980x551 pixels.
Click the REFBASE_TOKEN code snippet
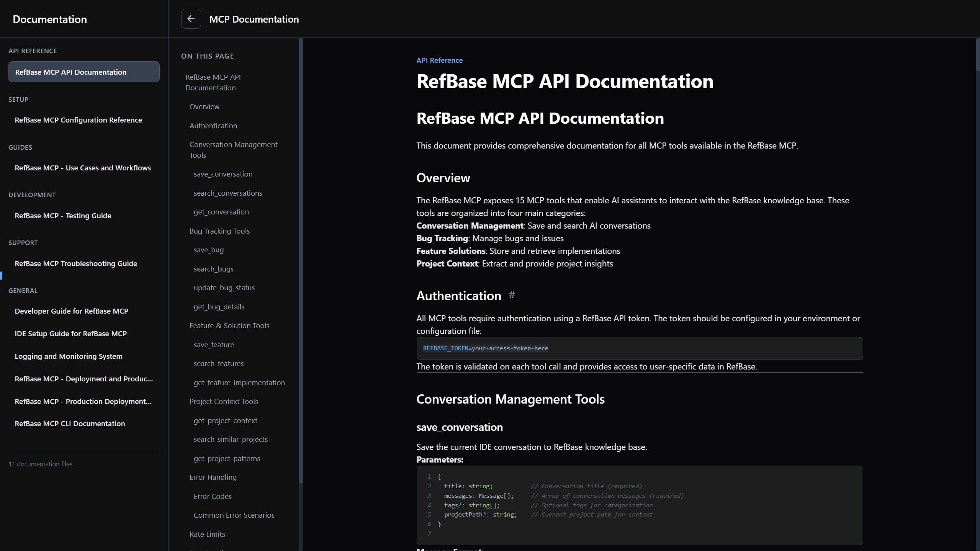tap(485, 348)
